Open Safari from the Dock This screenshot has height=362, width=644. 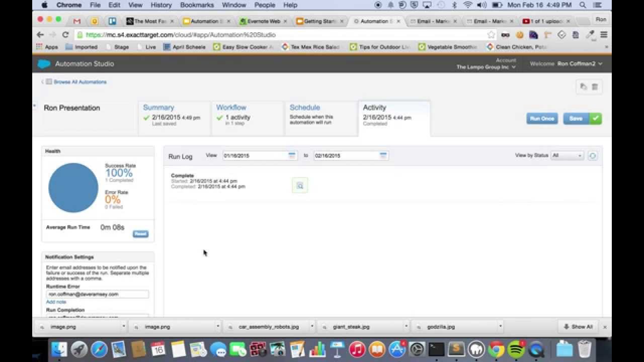pyautogui.click(x=99, y=349)
